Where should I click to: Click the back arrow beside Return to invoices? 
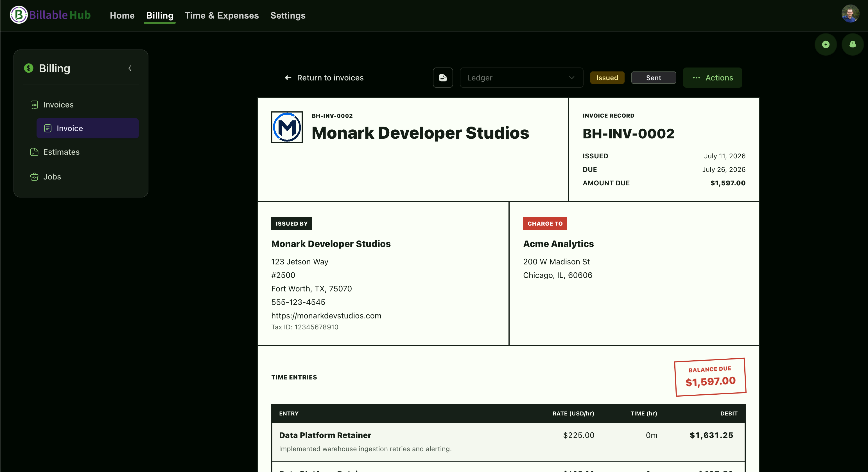click(288, 78)
